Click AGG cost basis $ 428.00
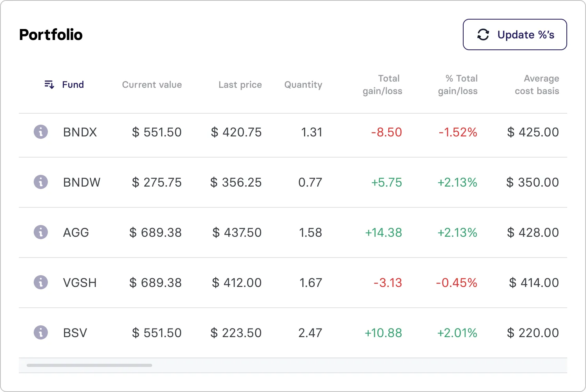Viewport: 586px width, 392px height. 533,232
